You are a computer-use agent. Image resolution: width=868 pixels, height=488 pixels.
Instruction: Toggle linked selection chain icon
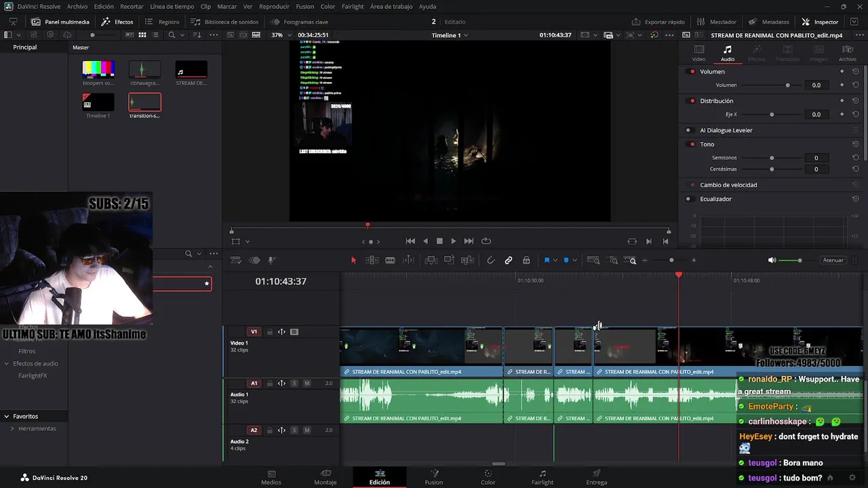(509, 260)
